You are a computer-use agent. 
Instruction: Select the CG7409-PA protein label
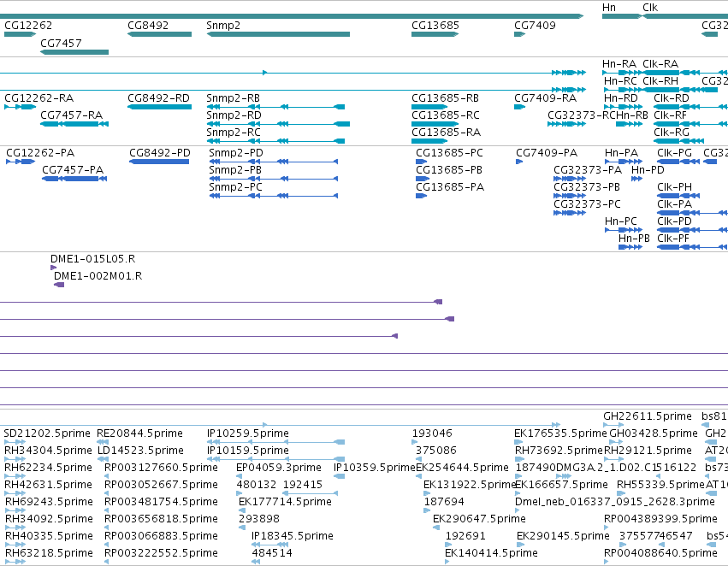click(547, 153)
